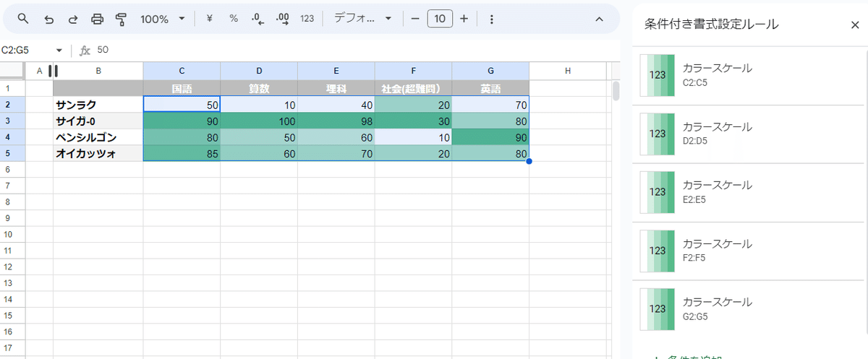Image resolution: width=868 pixels, height=359 pixels.
Task: Click the G2:G5 rule color scale preview
Action: pyautogui.click(x=658, y=309)
